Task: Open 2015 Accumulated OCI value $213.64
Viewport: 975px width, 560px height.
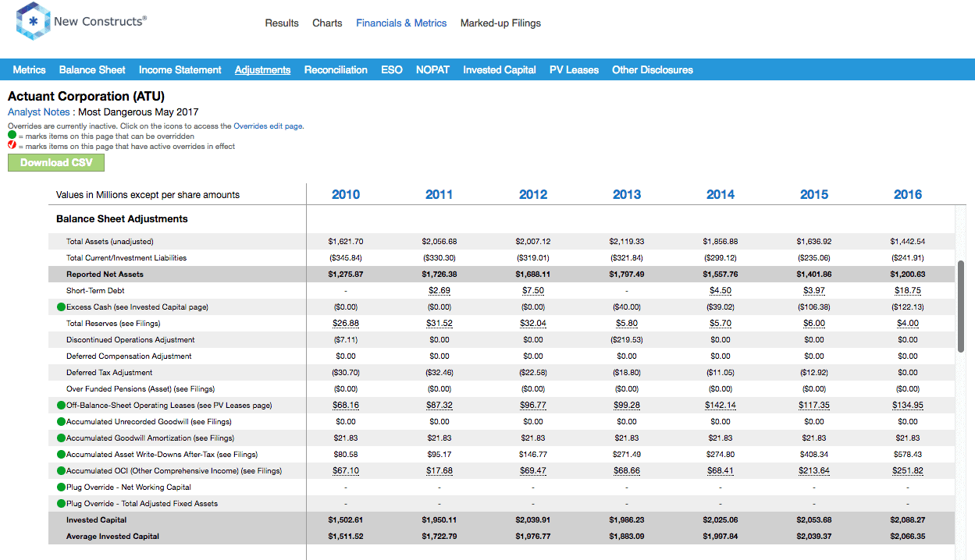Action: pos(814,471)
